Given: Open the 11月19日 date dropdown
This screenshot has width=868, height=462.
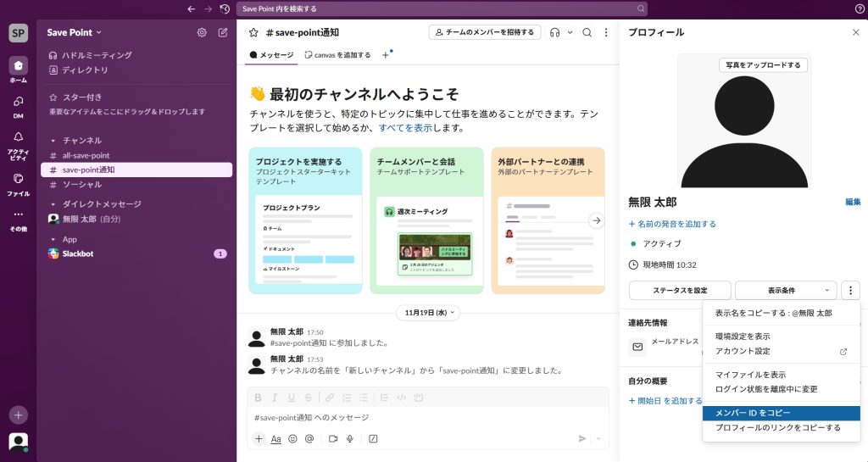Looking at the screenshot, I should coord(432,313).
